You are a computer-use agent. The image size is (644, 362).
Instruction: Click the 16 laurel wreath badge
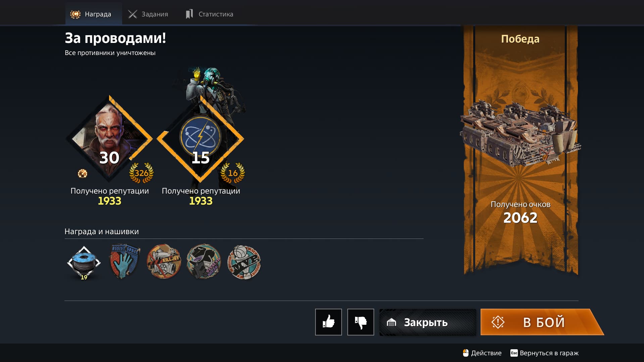[x=233, y=173]
